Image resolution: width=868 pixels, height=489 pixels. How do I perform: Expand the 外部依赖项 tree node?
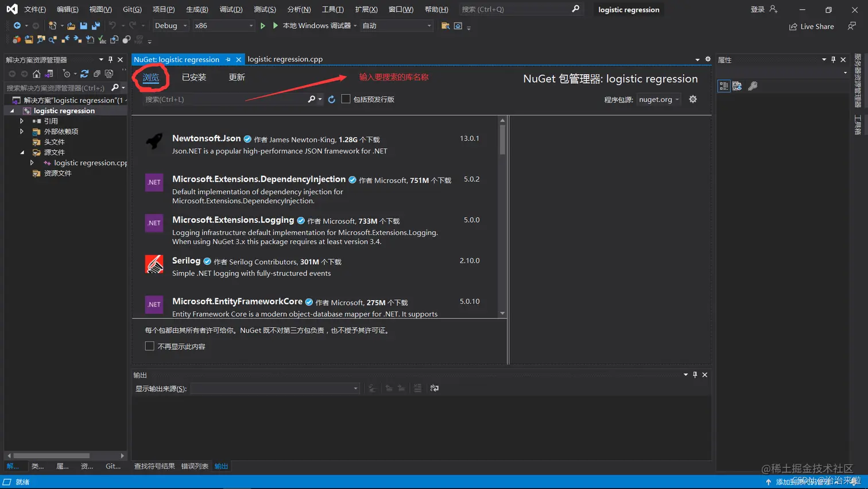pyautogui.click(x=22, y=132)
